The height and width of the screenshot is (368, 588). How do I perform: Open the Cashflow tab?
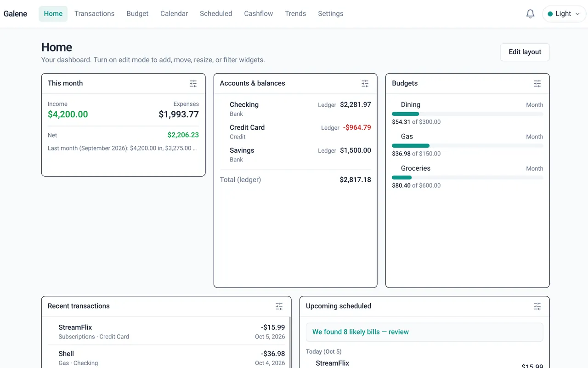(259, 14)
